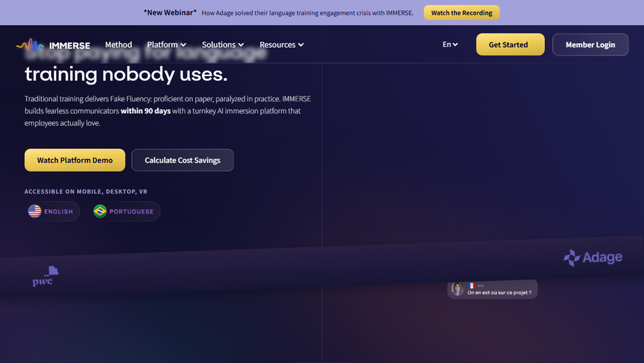Expand the Resources dropdown menu
Viewport: 644px width, 363px height.
click(x=281, y=44)
